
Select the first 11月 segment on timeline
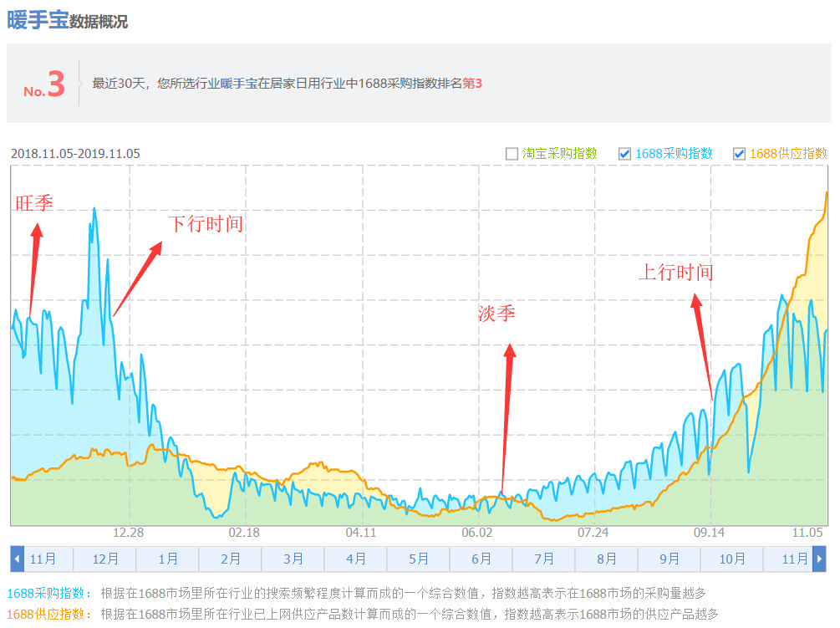[x=43, y=559]
